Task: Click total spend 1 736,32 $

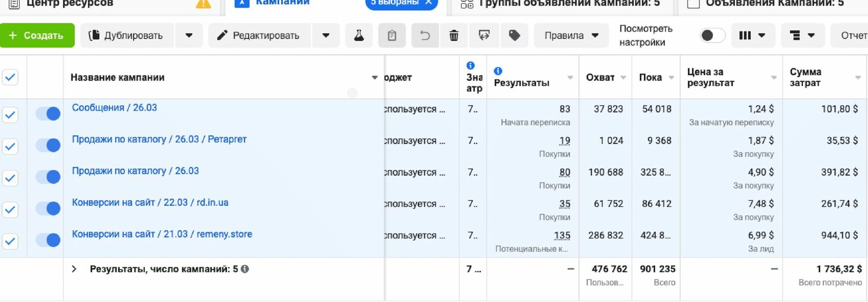Action: point(839,269)
